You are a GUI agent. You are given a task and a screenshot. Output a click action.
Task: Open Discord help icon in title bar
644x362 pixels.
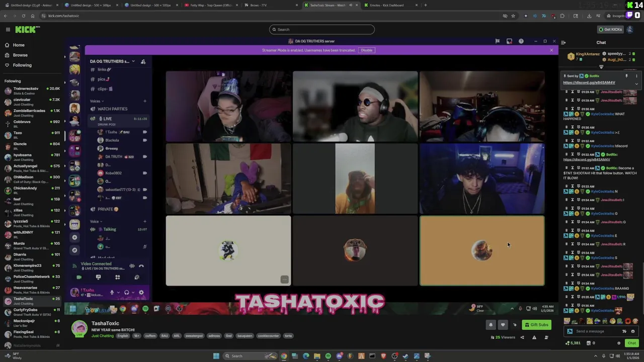coord(521,41)
